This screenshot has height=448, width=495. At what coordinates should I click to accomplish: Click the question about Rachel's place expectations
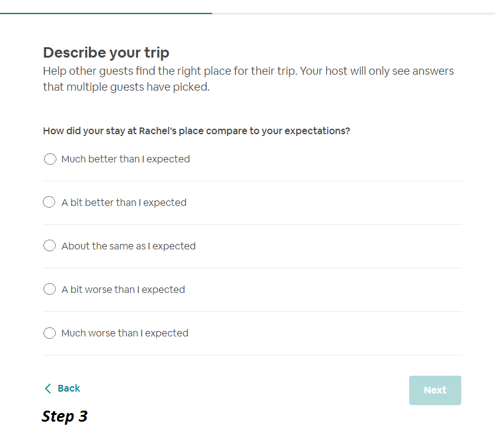[196, 131]
